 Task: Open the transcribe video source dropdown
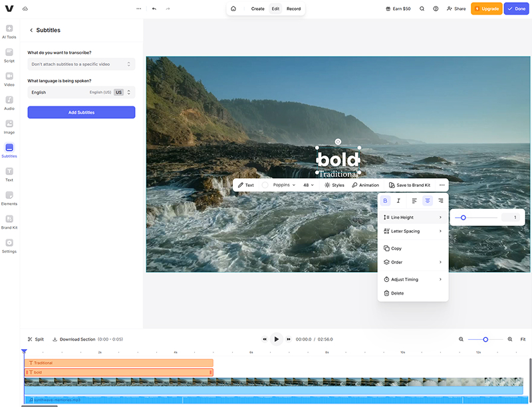coord(81,64)
